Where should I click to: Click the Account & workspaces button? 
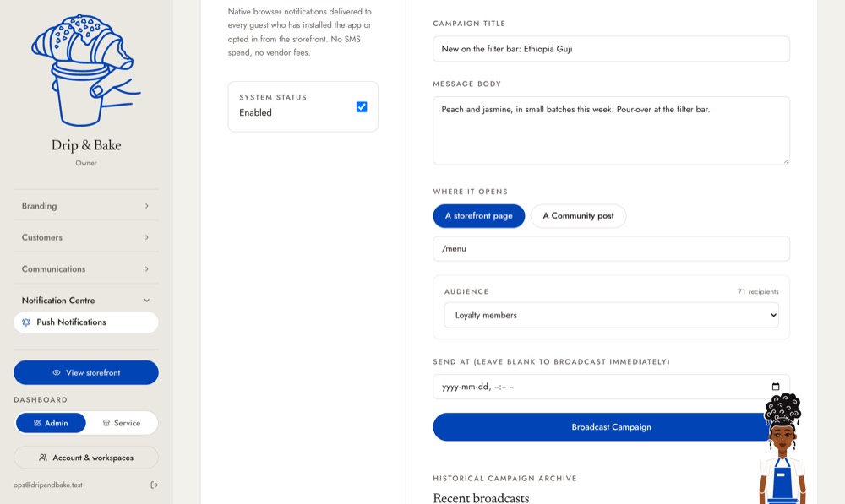click(x=86, y=458)
